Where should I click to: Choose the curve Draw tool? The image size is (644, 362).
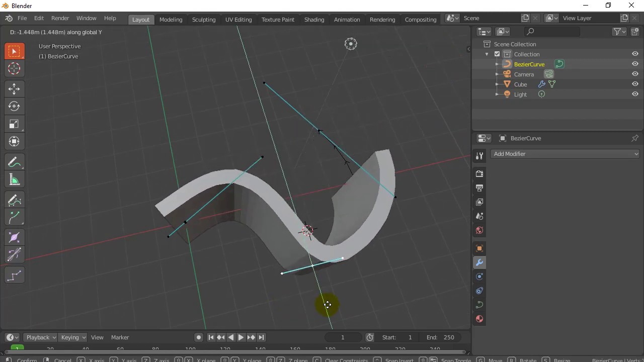14,200
